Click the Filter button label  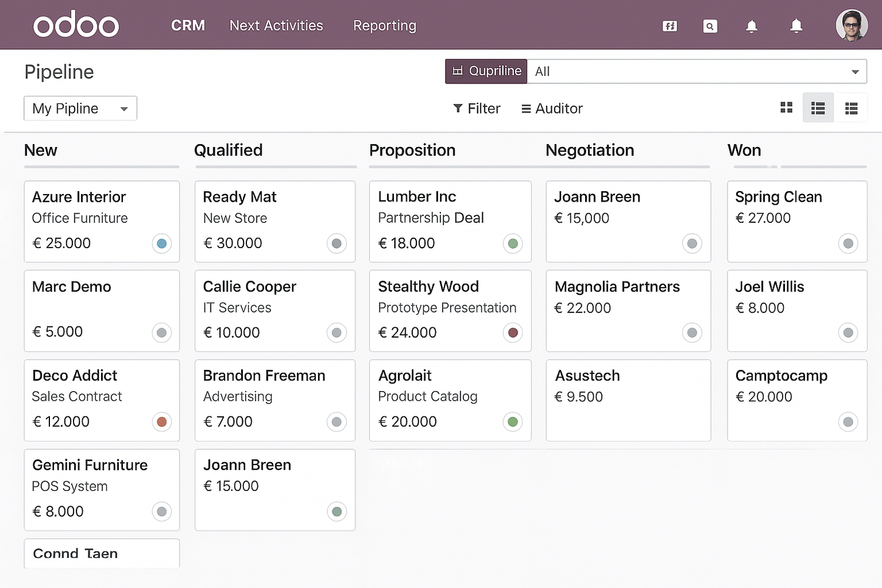pyautogui.click(x=484, y=108)
